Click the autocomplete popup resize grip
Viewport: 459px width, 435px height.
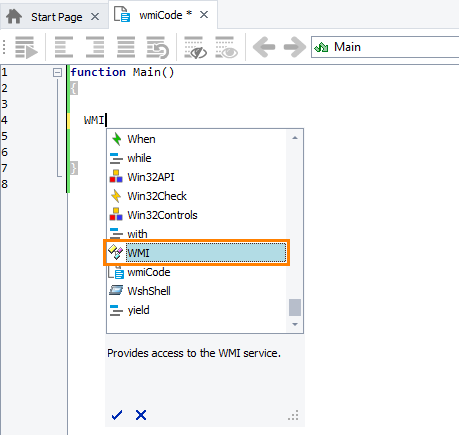tap(293, 415)
